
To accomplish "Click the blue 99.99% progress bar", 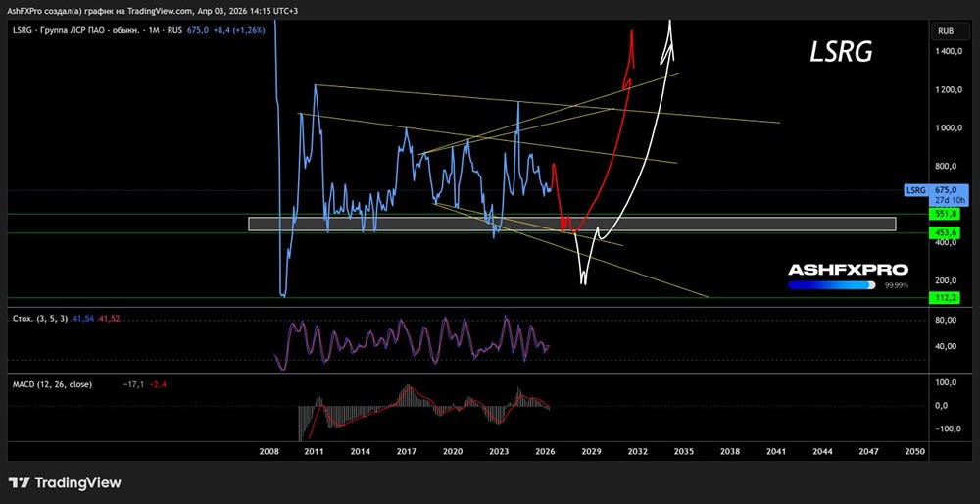I will coord(831,285).
